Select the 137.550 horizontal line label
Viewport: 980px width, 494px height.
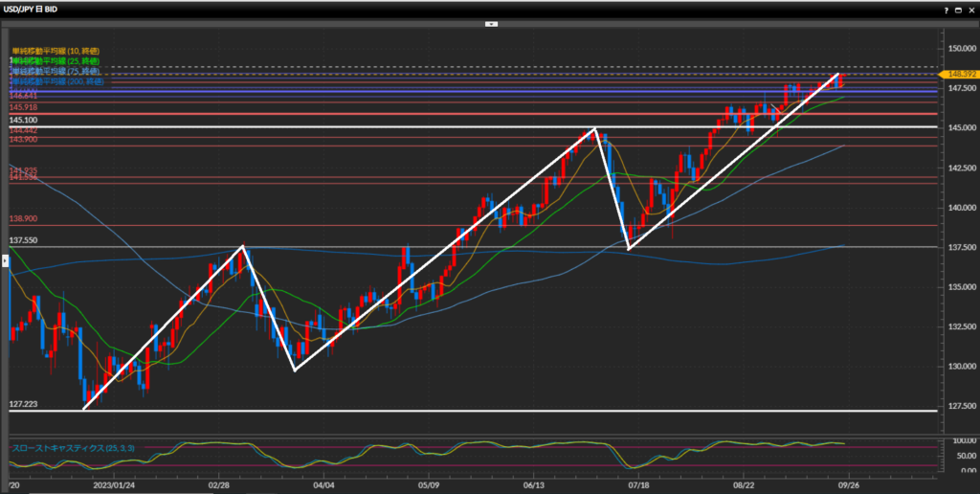[24, 241]
